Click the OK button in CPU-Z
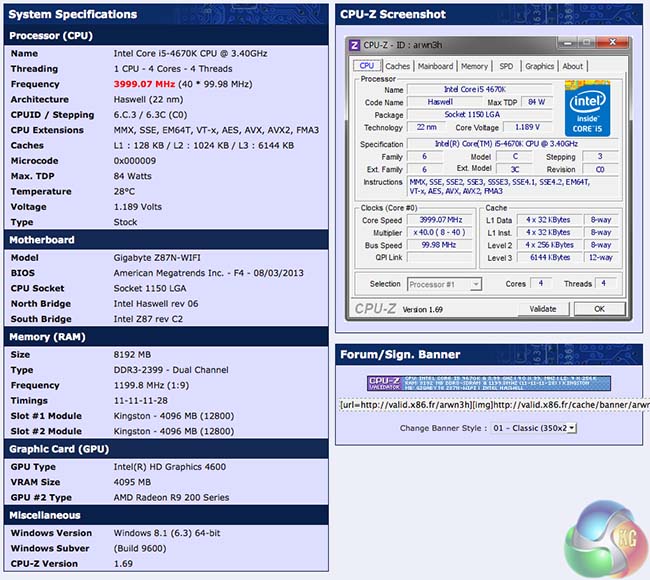This screenshot has width=650, height=580. click(x=599, y=309)
